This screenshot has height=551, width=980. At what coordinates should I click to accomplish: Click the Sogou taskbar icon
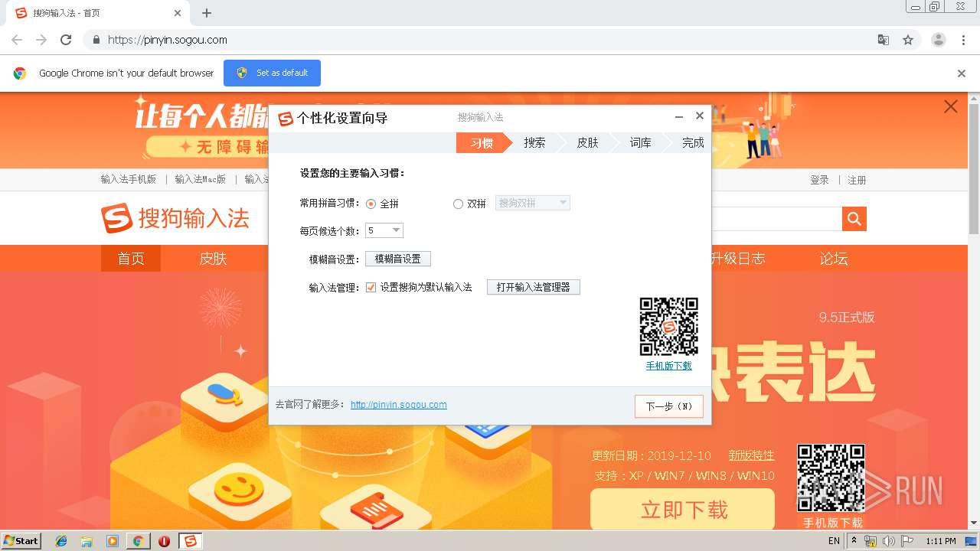pyautogui.click(x=190, y=541)
